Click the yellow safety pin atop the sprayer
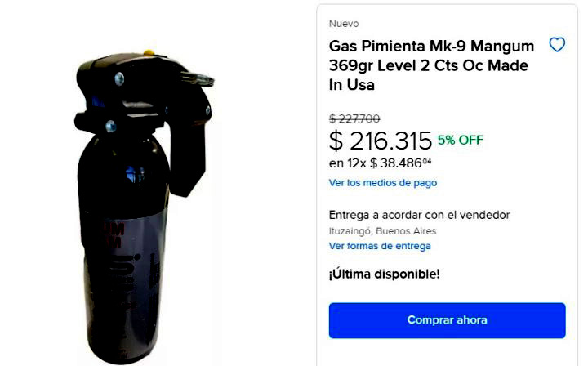The width and height of the screenshot is (588, 366). coord(149,52)
